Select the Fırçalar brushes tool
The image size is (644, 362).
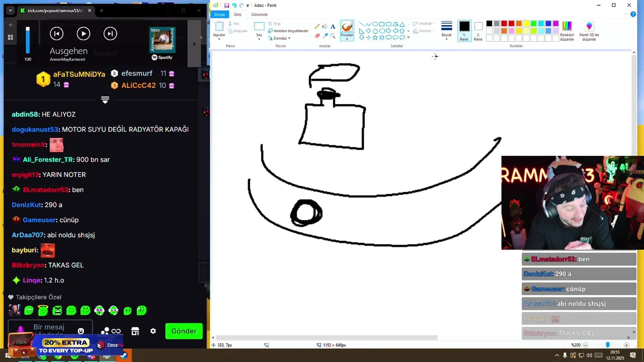347,30
